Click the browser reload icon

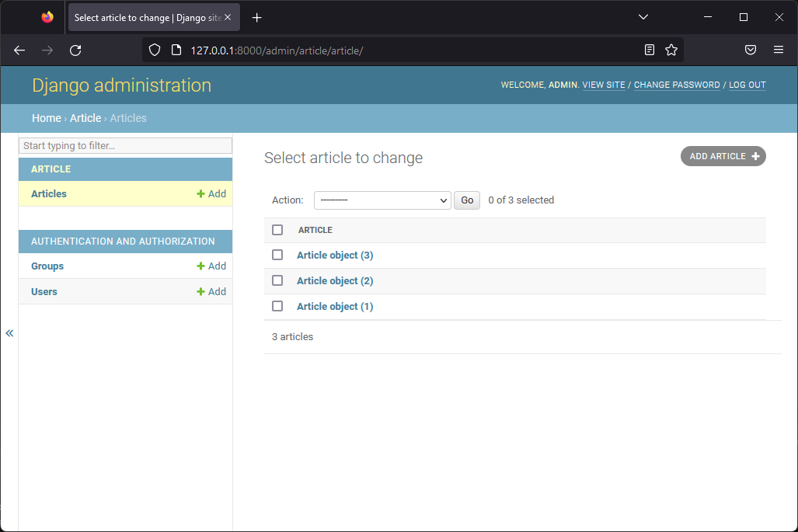point(75,50)
